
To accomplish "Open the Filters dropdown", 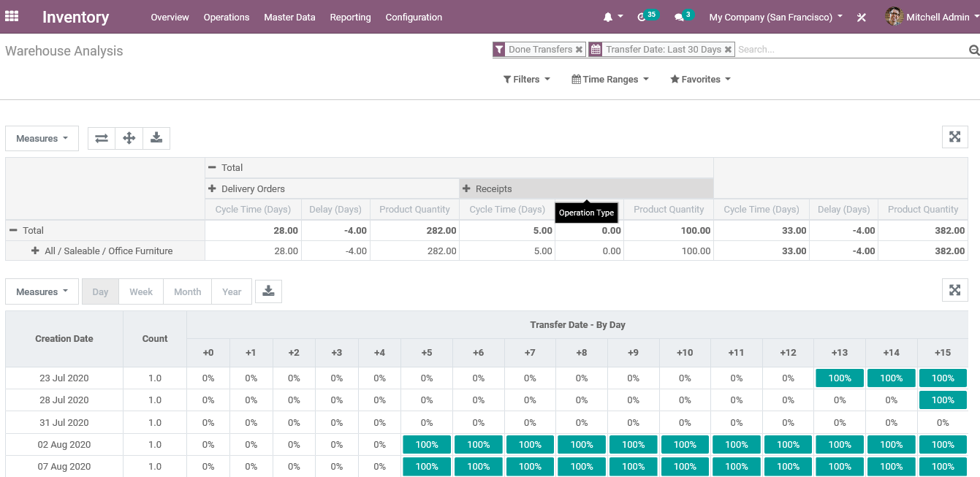I will click(527, 79).
